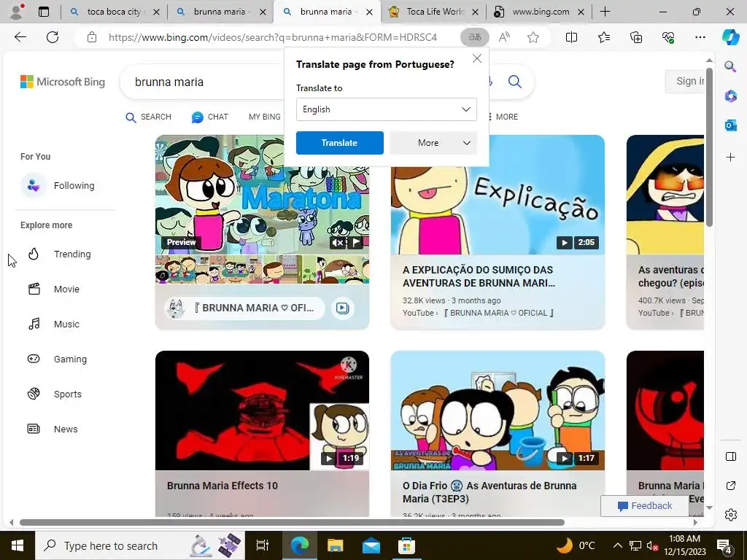Go to the Microsoft Bing logo home
This screenshot has height=560, width=747.
tap(63, 82)
